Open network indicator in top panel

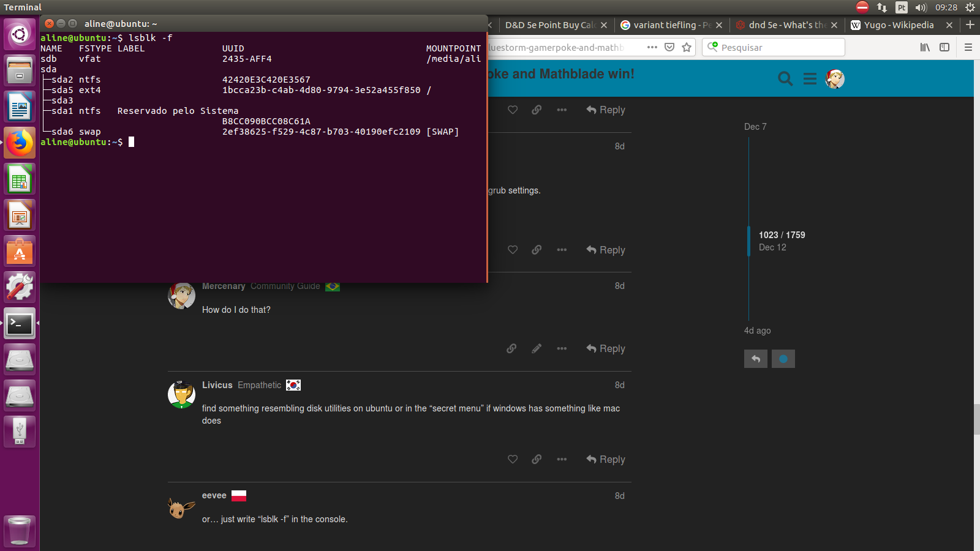pyautogui.click(x=881, y=7)
